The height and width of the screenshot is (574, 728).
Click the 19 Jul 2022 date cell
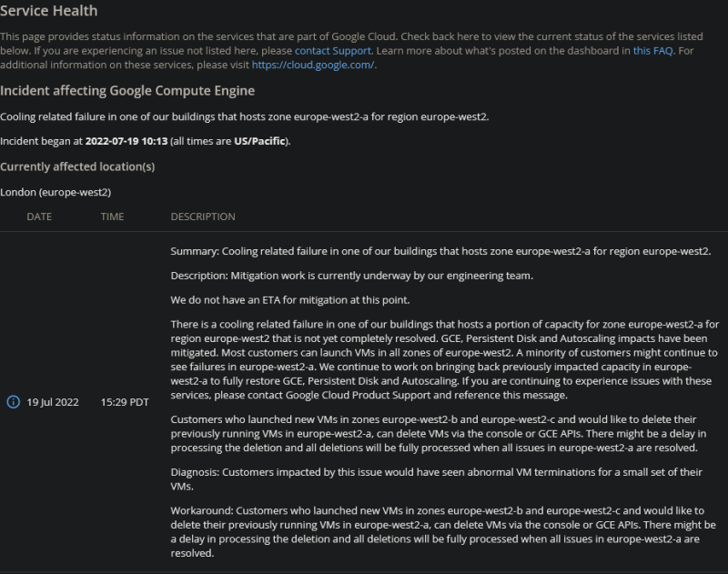click(x=53, y=402)
